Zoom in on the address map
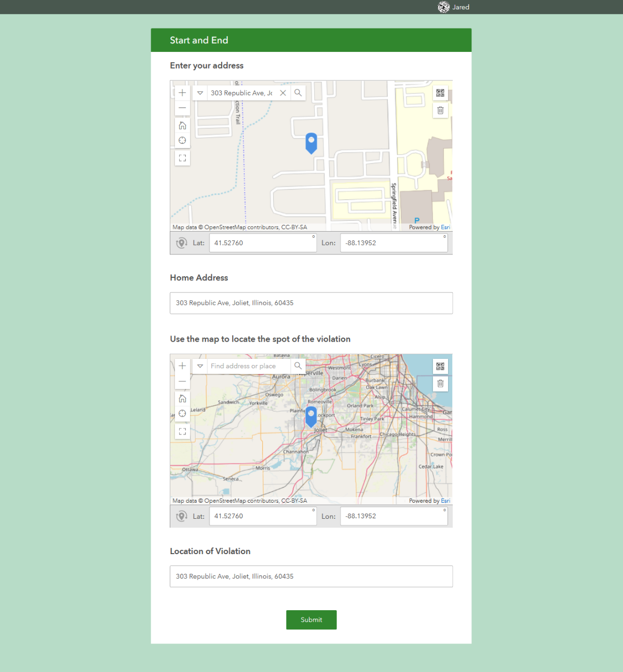 (182, 92)
